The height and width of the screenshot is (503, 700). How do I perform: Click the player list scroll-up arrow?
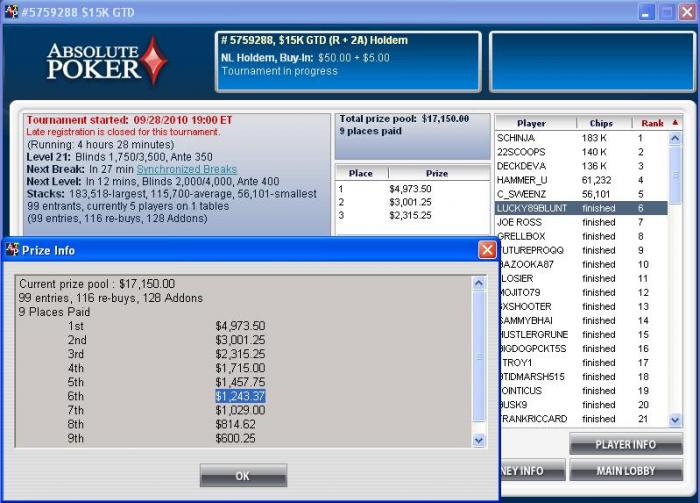click(x=675, y=138)
